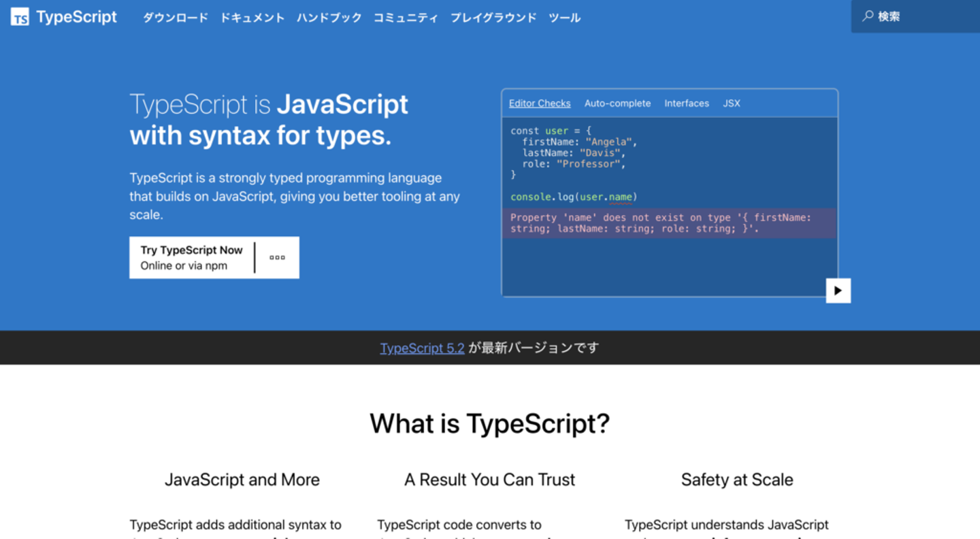Click the "A Result You Can Trust" heading
The height and width of the screenshot is (539, 980).
point(490,480)
